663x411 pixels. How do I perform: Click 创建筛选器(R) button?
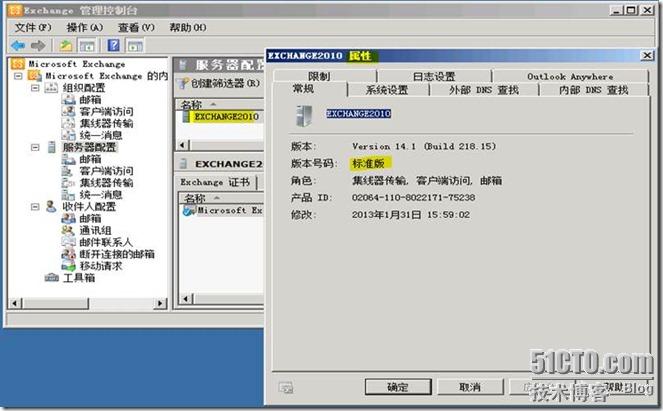click(220, 83)
